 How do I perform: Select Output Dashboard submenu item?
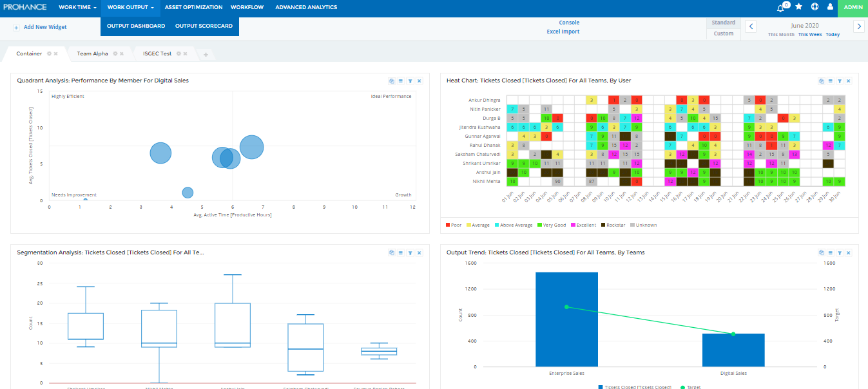click(x=136, y=26)
